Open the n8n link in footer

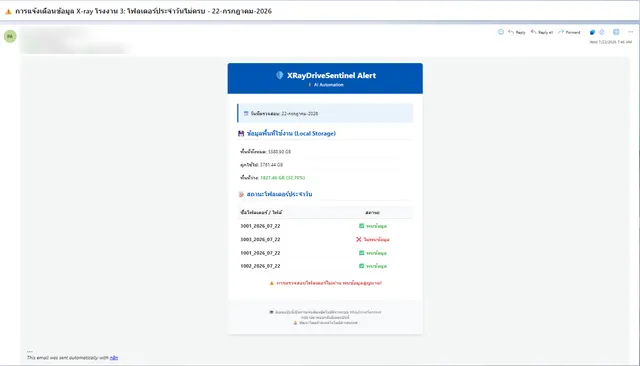tap(114, 358)
